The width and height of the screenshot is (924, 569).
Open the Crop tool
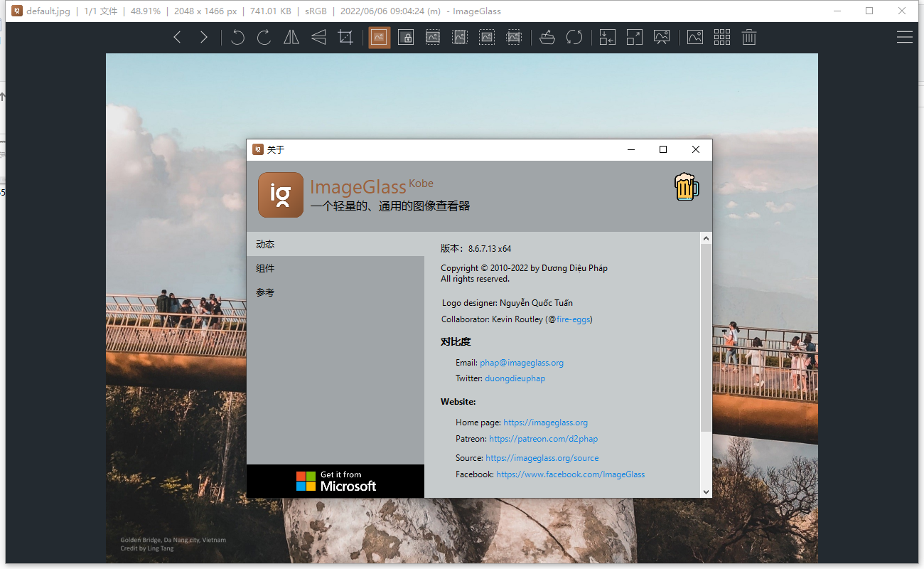(x=345, y=37)
